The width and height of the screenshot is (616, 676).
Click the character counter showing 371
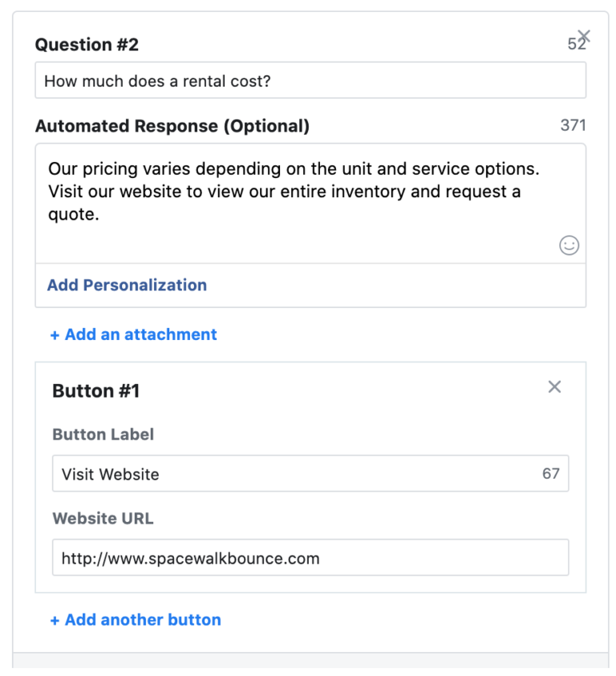tap(573, 125)
